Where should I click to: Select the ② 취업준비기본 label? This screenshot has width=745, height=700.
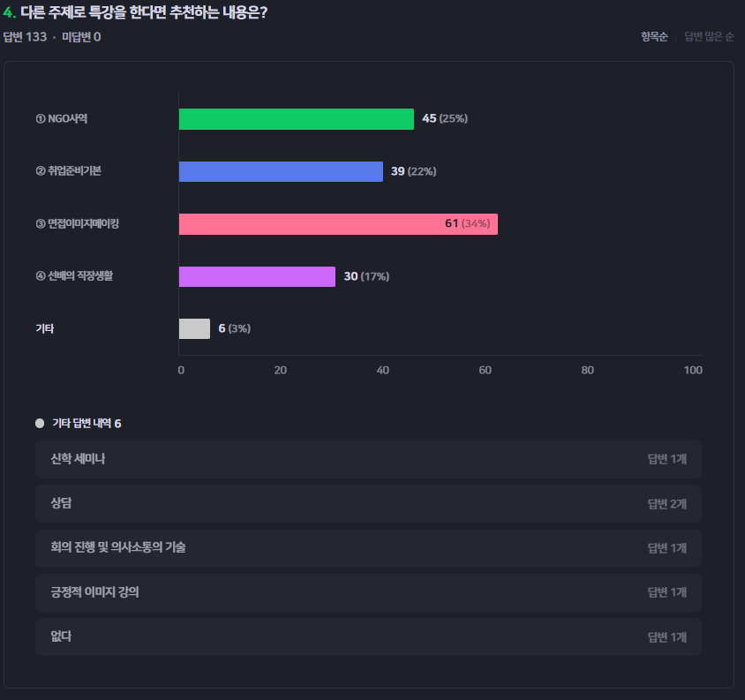pyautogui.click(x=69, y=171)
